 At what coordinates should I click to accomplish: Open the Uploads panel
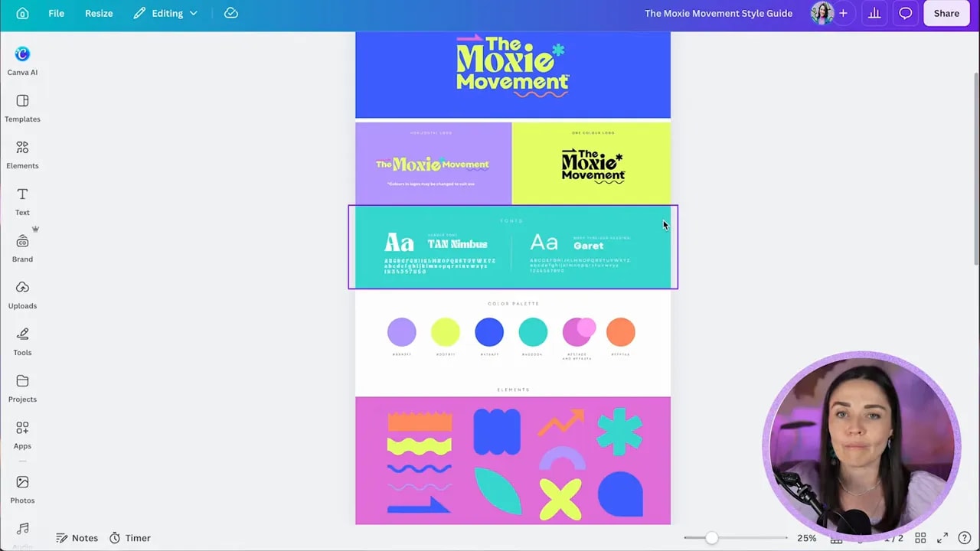pyautogui.click(x=22, y=295)
